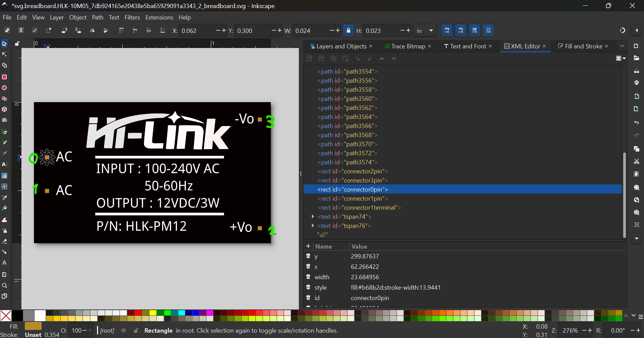Select the Dropper color picker tool

(x=4, y=198)
